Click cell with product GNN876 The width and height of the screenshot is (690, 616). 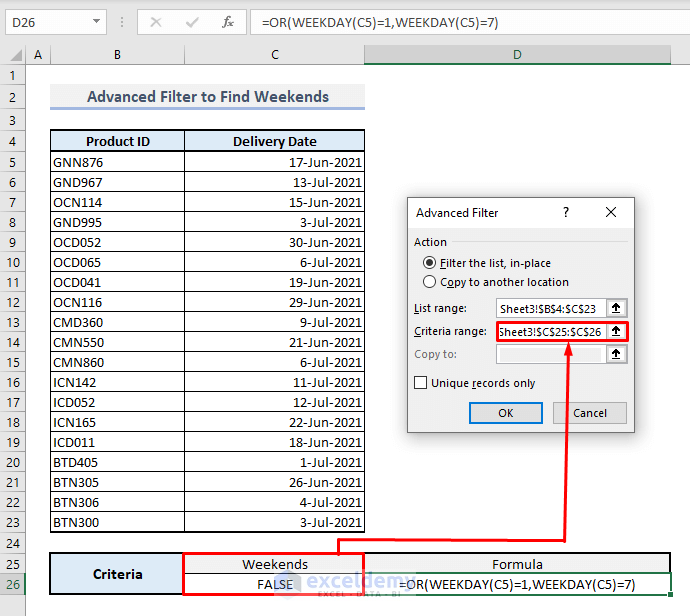click(x=117, y=162)
